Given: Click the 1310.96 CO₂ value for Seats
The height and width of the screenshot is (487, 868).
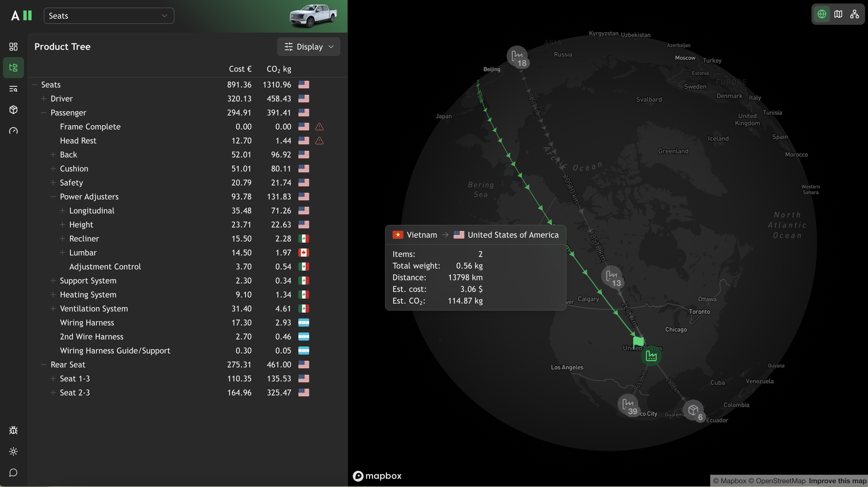Looking at the screenshot, I should tap(276, 85).
